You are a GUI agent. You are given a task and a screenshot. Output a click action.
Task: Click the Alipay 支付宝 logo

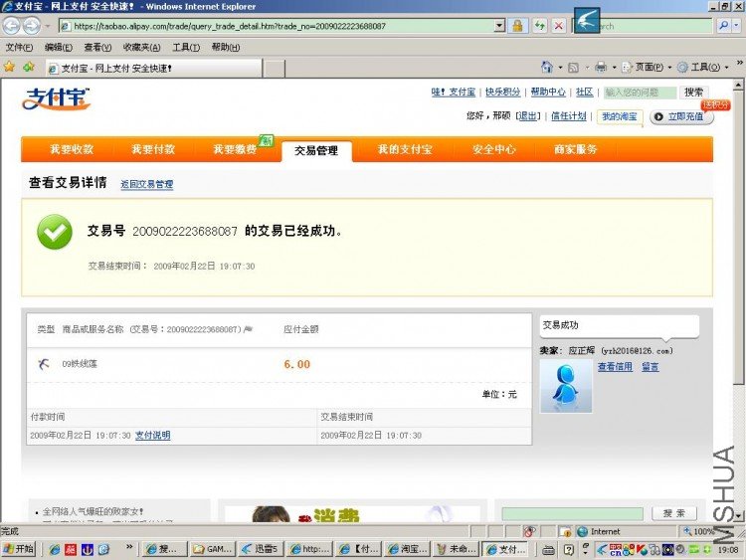(57, 98)
